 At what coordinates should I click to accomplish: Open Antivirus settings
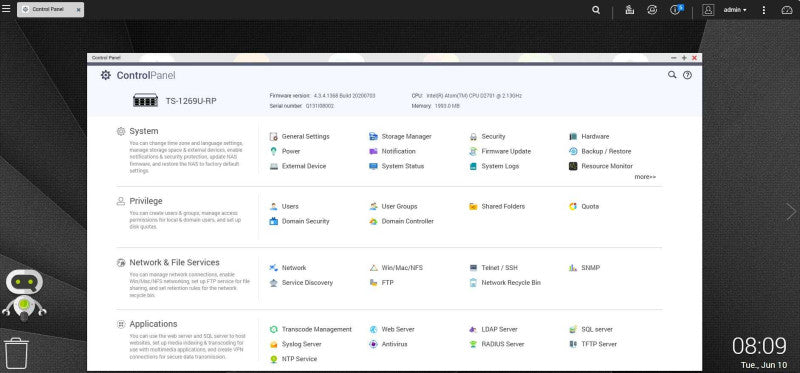pyautogui.click(x=388, y=344)
